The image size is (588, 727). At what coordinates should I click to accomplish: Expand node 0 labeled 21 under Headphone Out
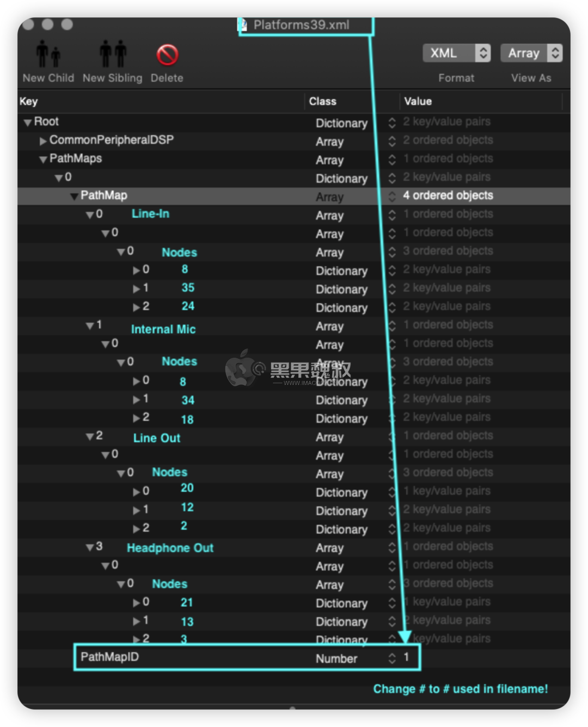(x=136, y=603)
